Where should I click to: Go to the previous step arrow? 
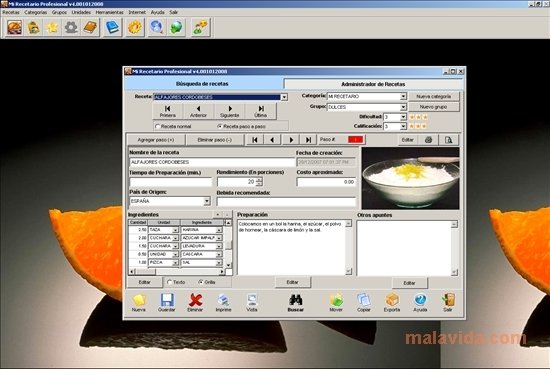273,140
